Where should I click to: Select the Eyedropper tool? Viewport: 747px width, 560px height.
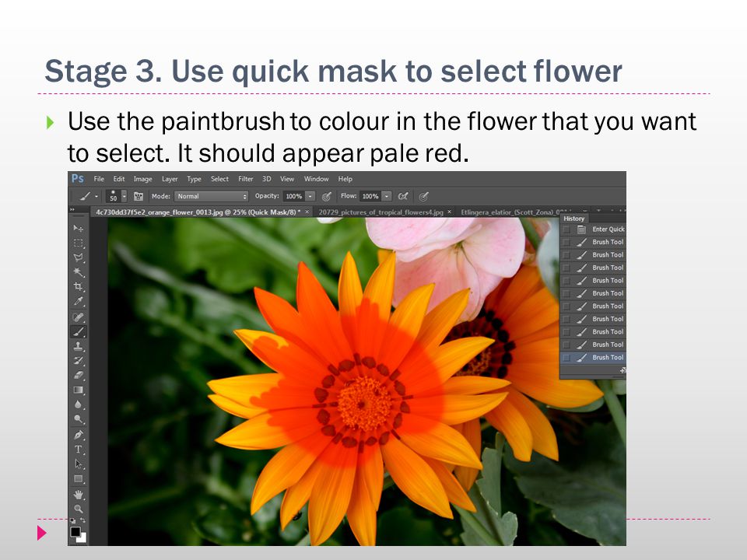coord(79,301)
